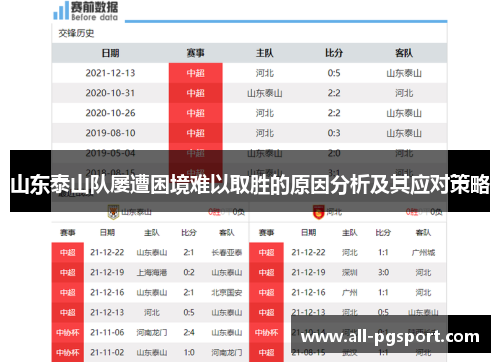This screenshot has width=500, height=362.
Task: Click the blue bar-chart logo beside 赛前数据
Action: [61, 10]
